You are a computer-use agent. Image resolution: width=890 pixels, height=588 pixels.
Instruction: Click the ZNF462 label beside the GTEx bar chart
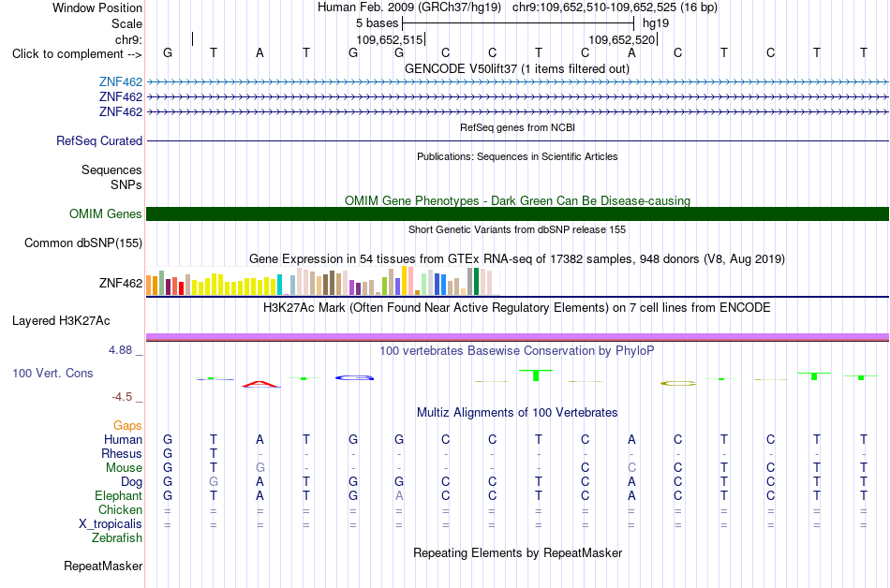point(120,283)
